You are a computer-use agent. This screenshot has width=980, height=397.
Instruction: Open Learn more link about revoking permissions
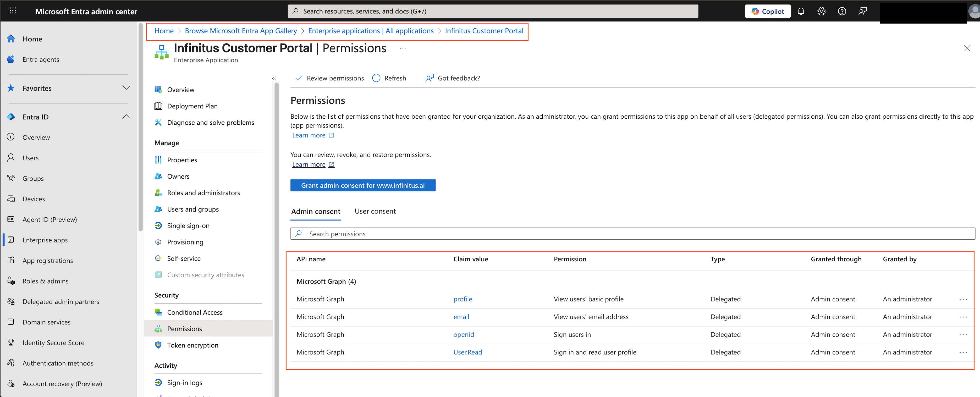pyautogui.click(x=313, y=164)
